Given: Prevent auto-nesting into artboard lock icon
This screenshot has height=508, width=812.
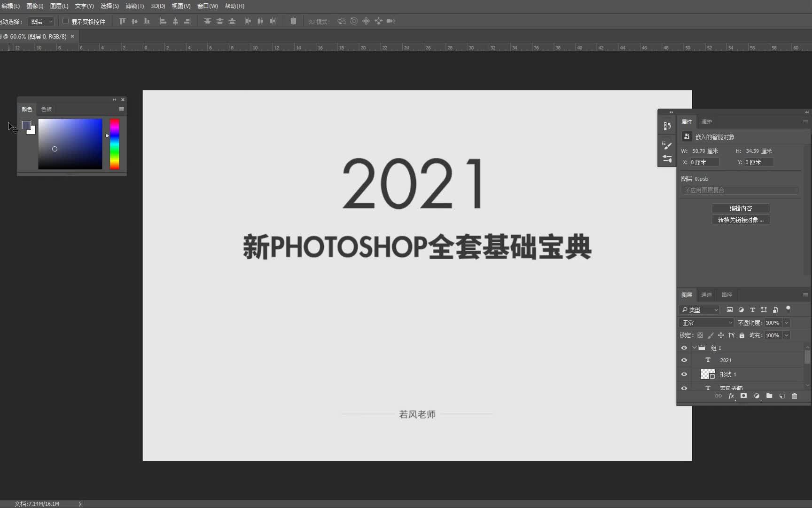Looking at the screenshot, I should 731,335.
